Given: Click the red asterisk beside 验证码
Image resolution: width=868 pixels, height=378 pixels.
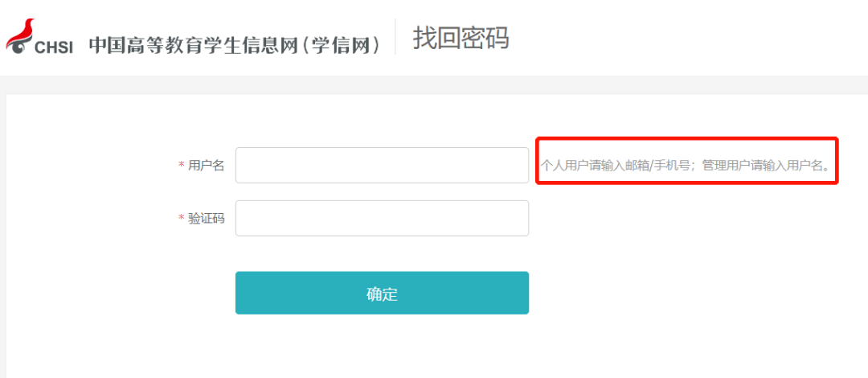Looking at the screenshot, I should [x=181, y=219].
